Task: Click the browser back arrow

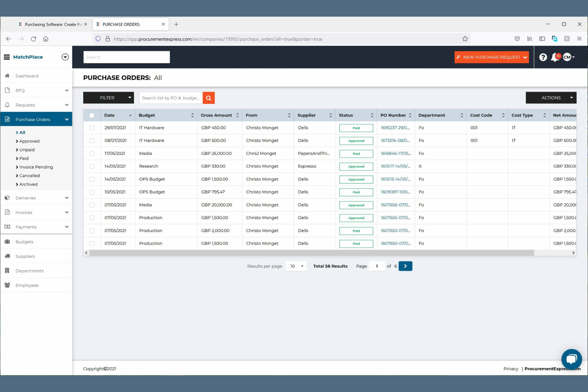Action: coord(9,39)
